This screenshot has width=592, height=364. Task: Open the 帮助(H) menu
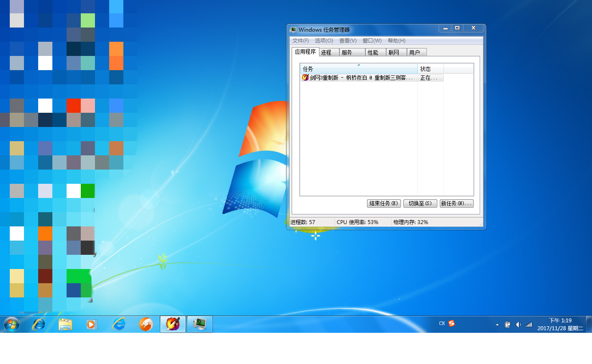coord(396,41)
